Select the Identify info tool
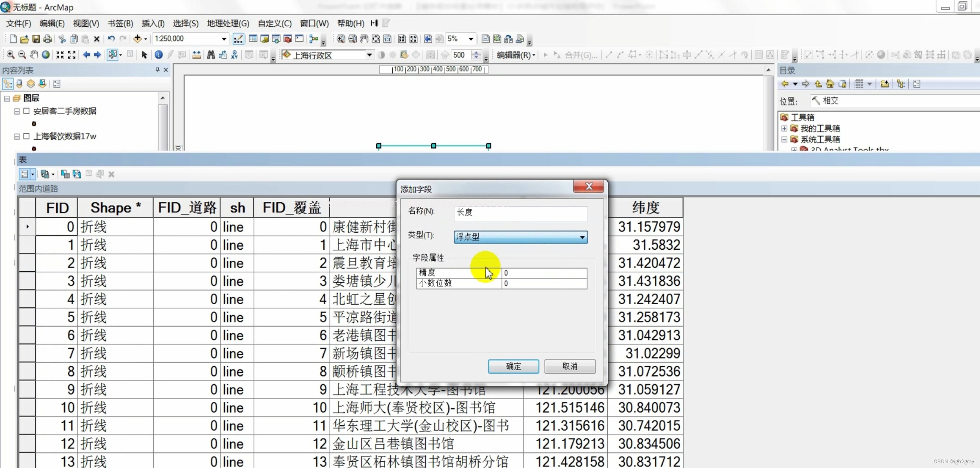Screen dimensions: 980x468 click(158, 55)
